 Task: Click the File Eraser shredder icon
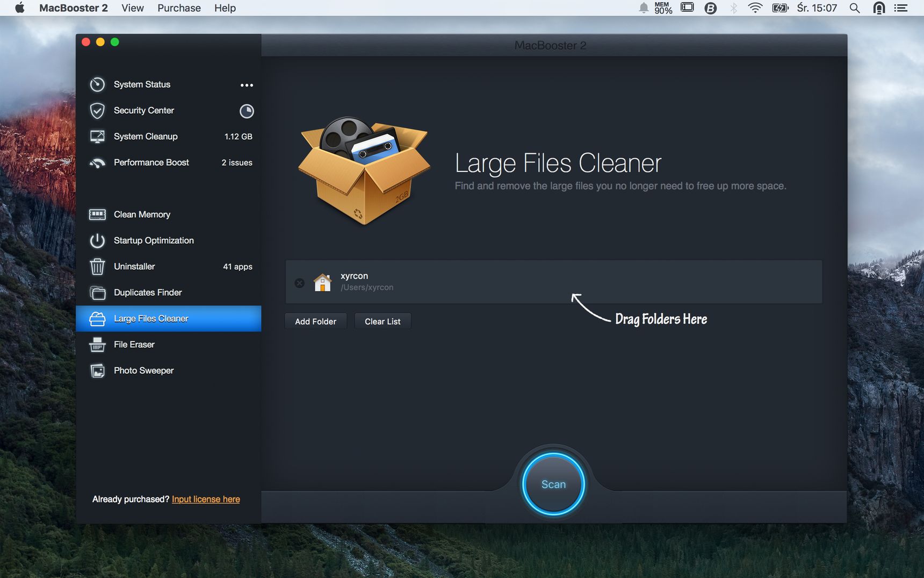[x=97, y=345]
